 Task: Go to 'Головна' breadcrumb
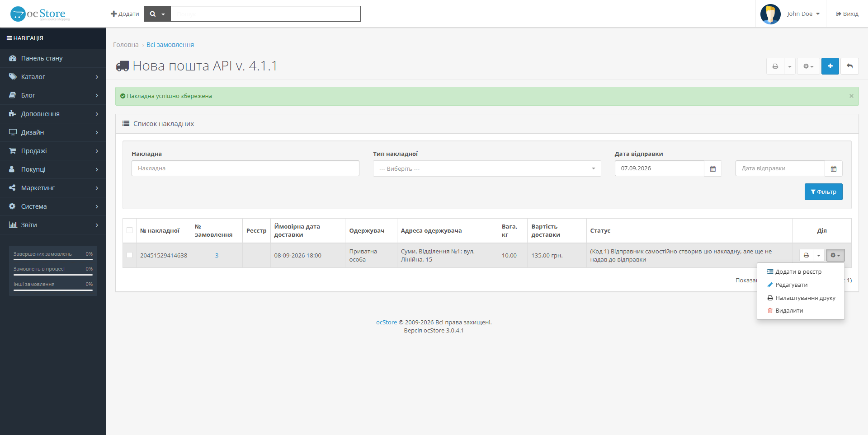[x=126, y=45]
